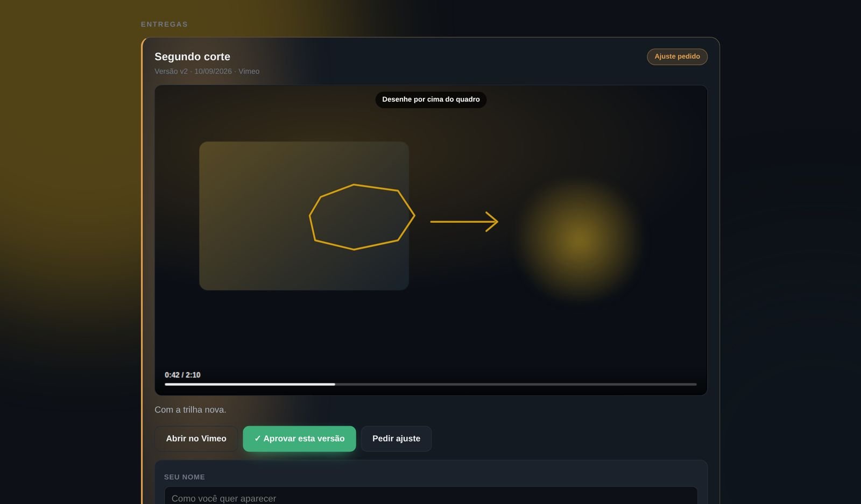This screenshot has height=504, width=861.
Task: Click the Desenhe por cima do quadro hint
Action: coord(431,100)
